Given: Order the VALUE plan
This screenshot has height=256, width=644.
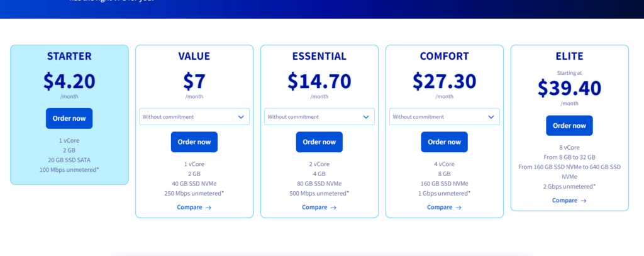Looking at the screenshot, I should pyautogui.click(x=194, y=142).
